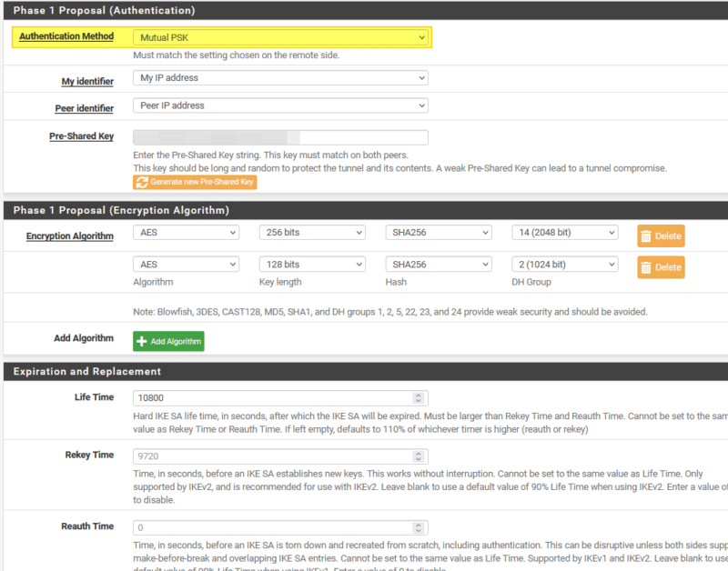The height and width of the screenshot is (571, 728).
Task: Click the Life Time field stepper arrows
Action: pos(419,398)
